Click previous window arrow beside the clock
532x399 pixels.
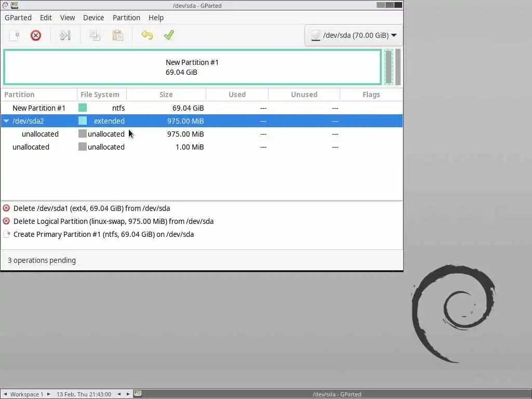[x=119, y=394]
